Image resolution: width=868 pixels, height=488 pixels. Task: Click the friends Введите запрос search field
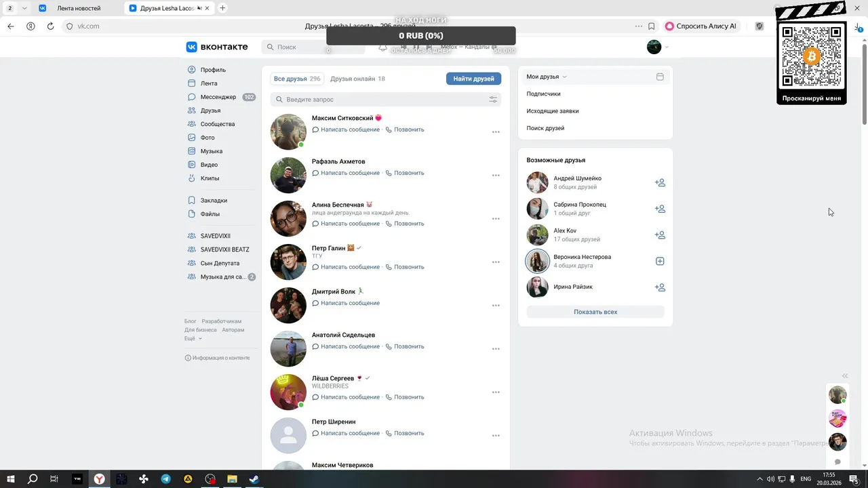click(x=385, y=100)
